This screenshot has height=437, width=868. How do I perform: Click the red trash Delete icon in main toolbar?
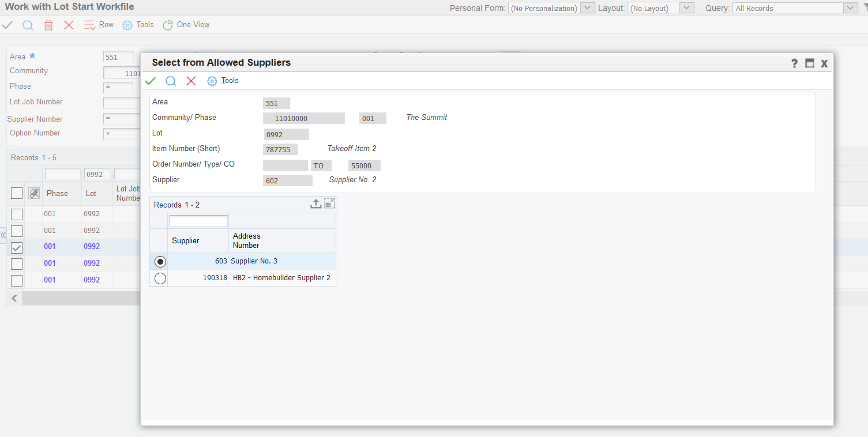point(48,25)
